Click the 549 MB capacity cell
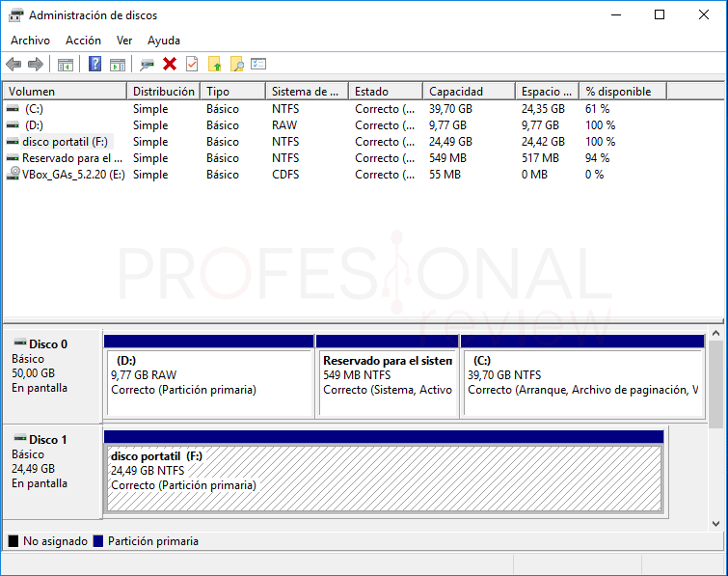The image size is (728, 576). pyautogui.click(x=447, y=158)
